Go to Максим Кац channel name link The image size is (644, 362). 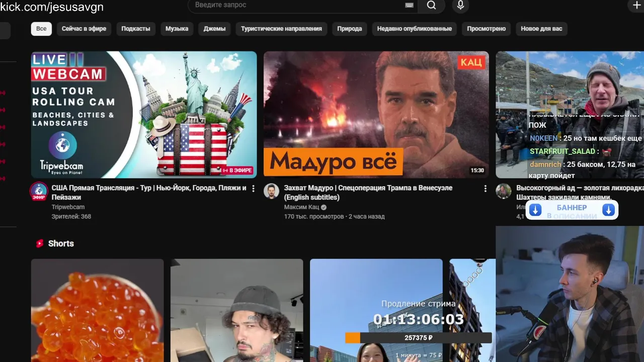click(x=301, y=207)
